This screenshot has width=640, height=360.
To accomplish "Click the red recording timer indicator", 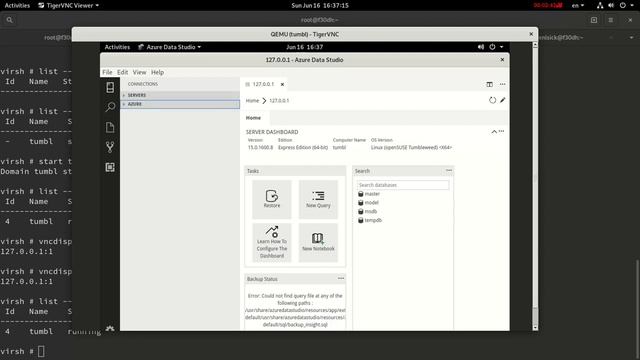I will tap(548, 5).
